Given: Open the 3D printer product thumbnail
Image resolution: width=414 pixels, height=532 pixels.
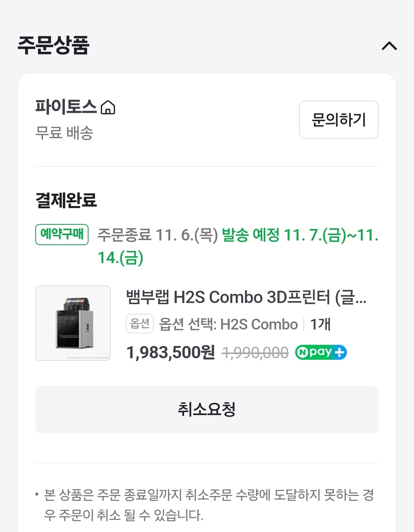Looking at the screenshot, I should pos(73,323).
